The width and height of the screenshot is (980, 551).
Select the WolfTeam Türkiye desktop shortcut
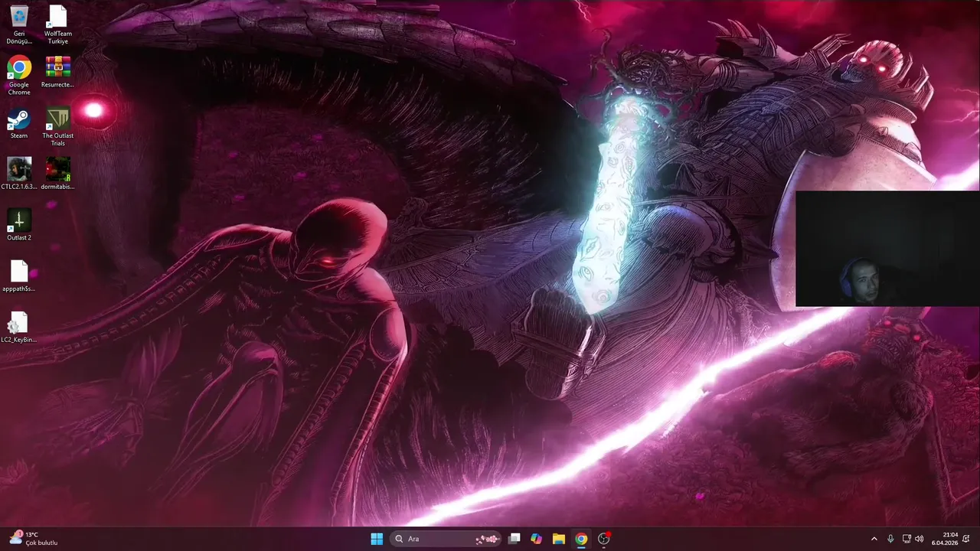58,24
